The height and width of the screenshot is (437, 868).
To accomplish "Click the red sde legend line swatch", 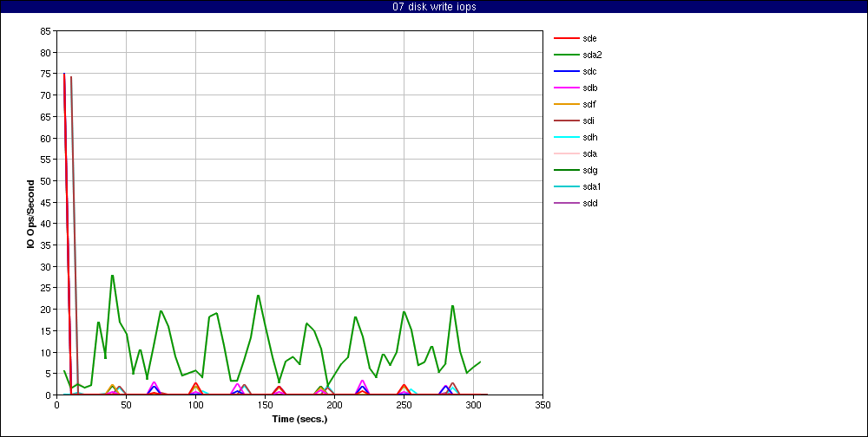I will [566, 39].
